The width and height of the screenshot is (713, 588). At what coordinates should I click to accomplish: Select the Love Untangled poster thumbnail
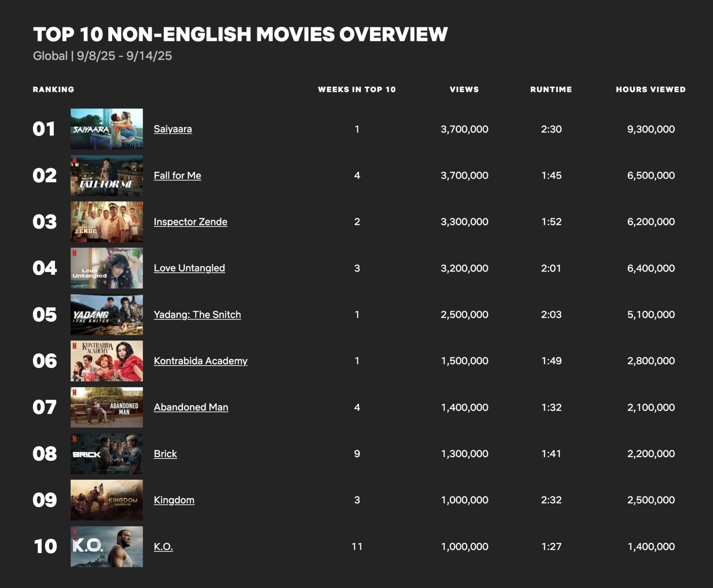tap(107, 268)
